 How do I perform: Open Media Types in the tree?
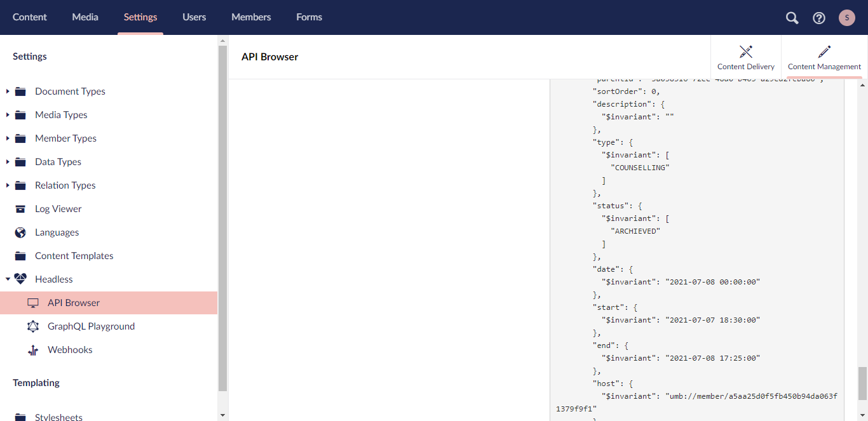(x=61, y=115)
